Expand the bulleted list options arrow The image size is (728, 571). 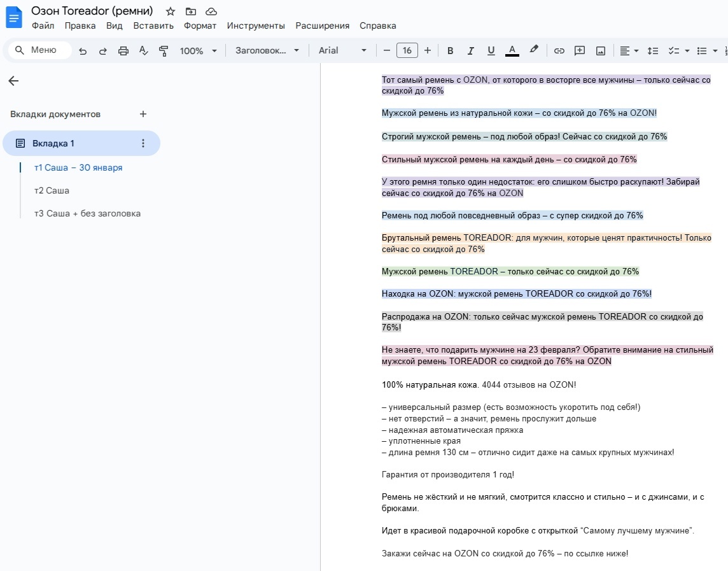pyautogui.click(x=715, y=51)
